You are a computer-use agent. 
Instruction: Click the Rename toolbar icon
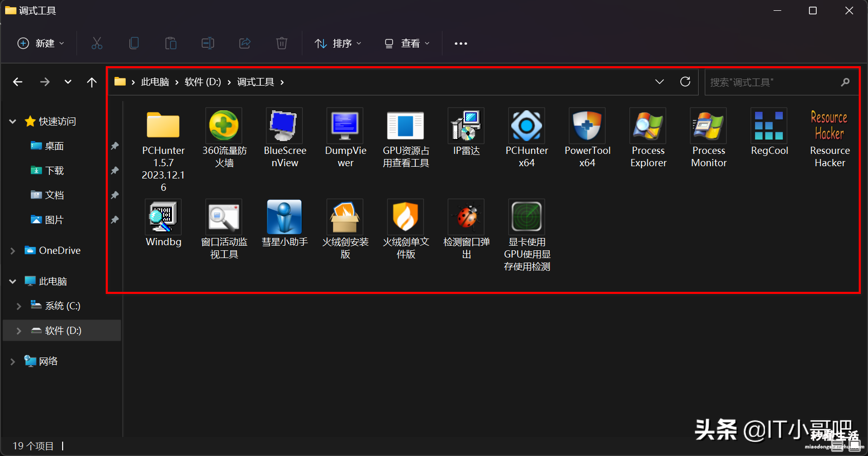(208, 44)
